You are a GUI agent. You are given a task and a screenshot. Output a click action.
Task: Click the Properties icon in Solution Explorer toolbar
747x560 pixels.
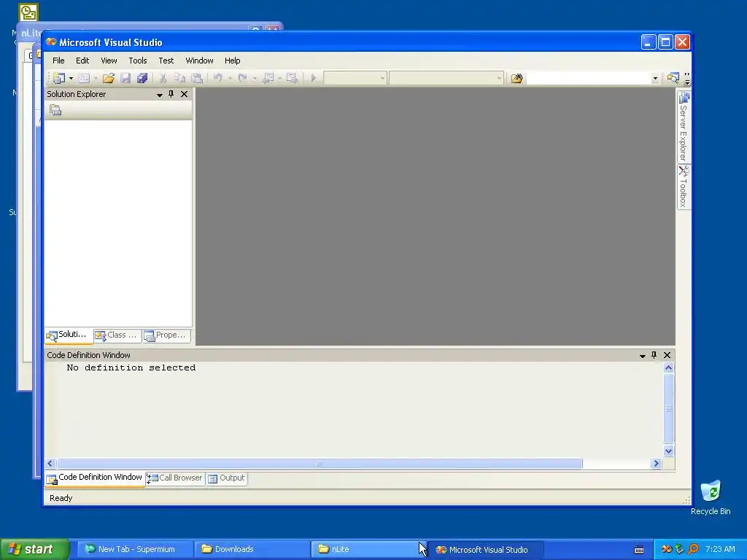55,110
